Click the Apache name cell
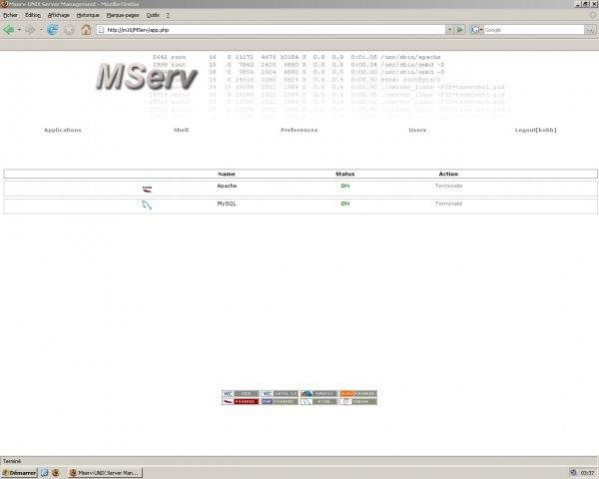The image size is (599, 479). (227, 186)
